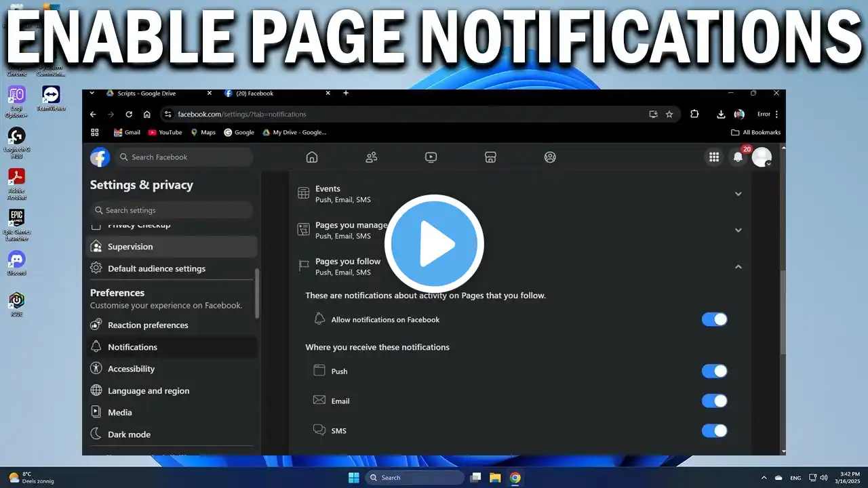Open the Friends icon in Facebook header
The image size is (868, 488).
pos(372,157)
